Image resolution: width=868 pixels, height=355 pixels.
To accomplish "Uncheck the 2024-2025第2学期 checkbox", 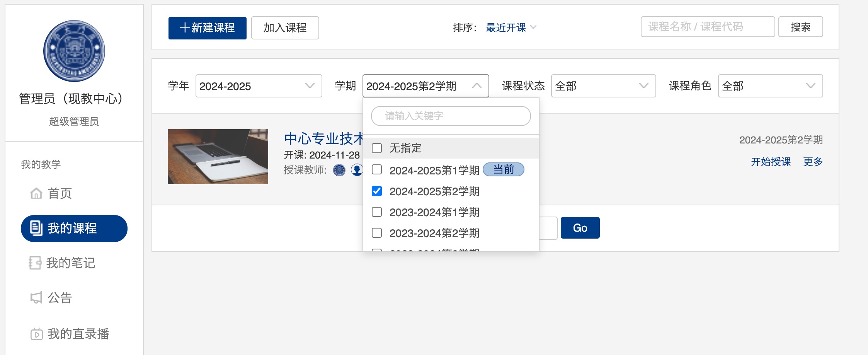I will point(377,191).
